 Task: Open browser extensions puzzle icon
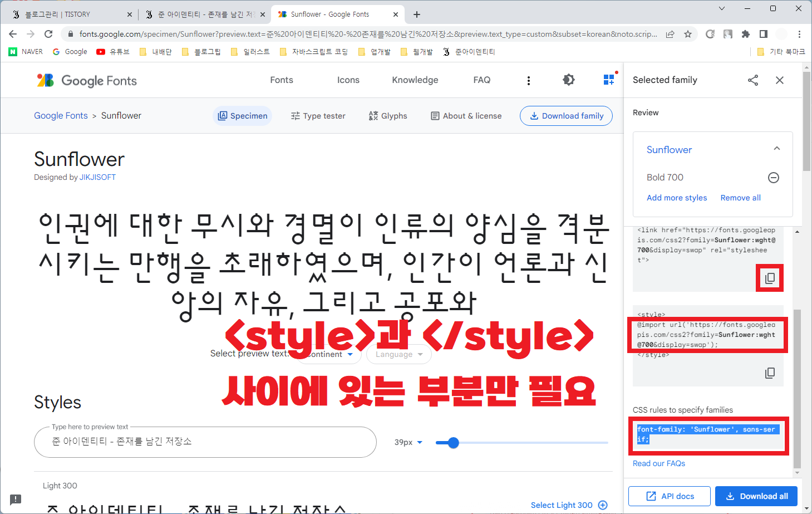coord(746,34)
